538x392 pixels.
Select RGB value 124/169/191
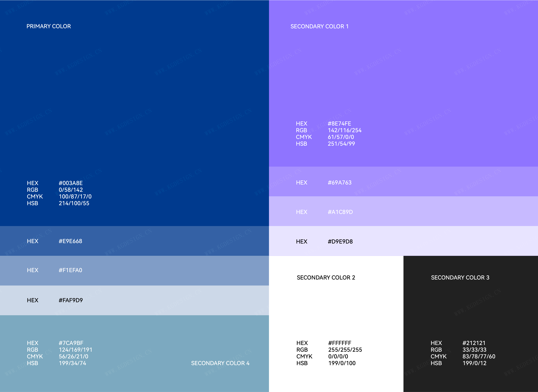(75, 350)
